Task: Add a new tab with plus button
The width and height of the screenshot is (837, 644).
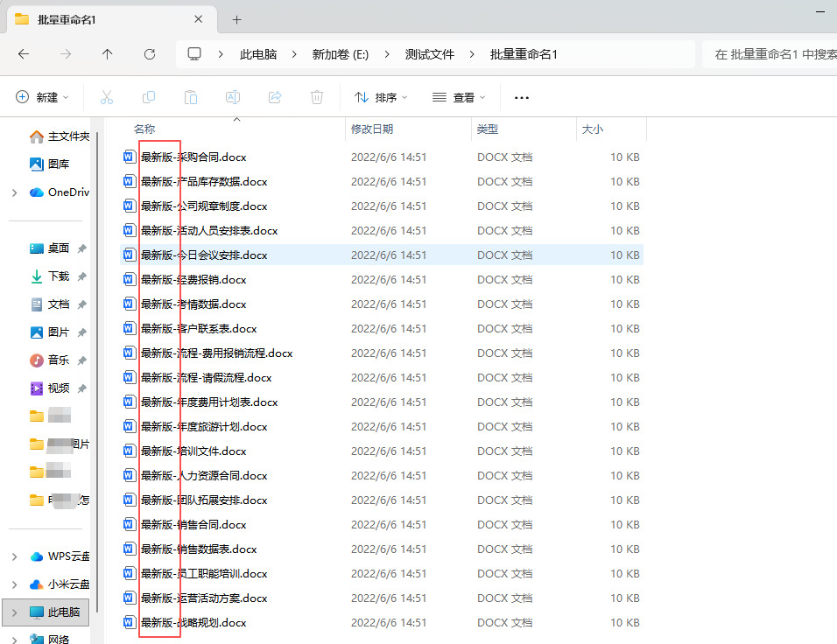Action: [x=237, y=20]
